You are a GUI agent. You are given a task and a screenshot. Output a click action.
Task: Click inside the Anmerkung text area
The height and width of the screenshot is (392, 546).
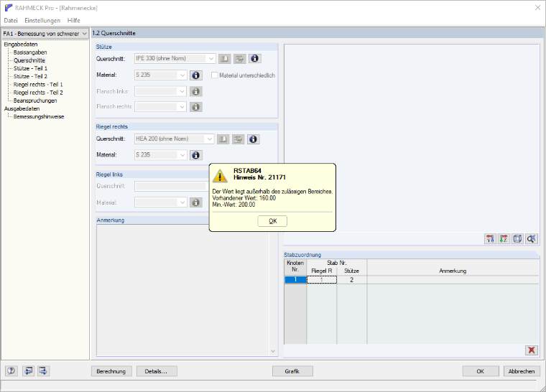coord(182,289)
